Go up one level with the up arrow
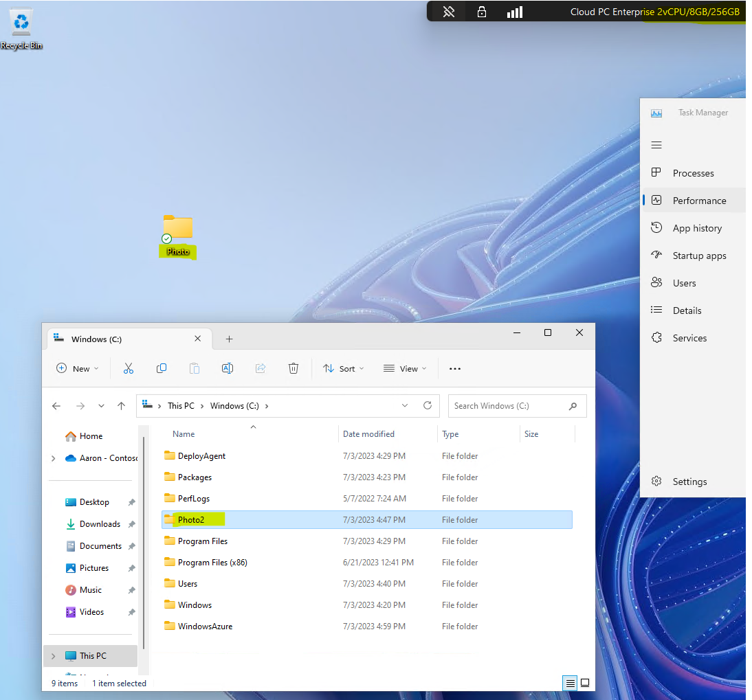 [x=122, y=406]
